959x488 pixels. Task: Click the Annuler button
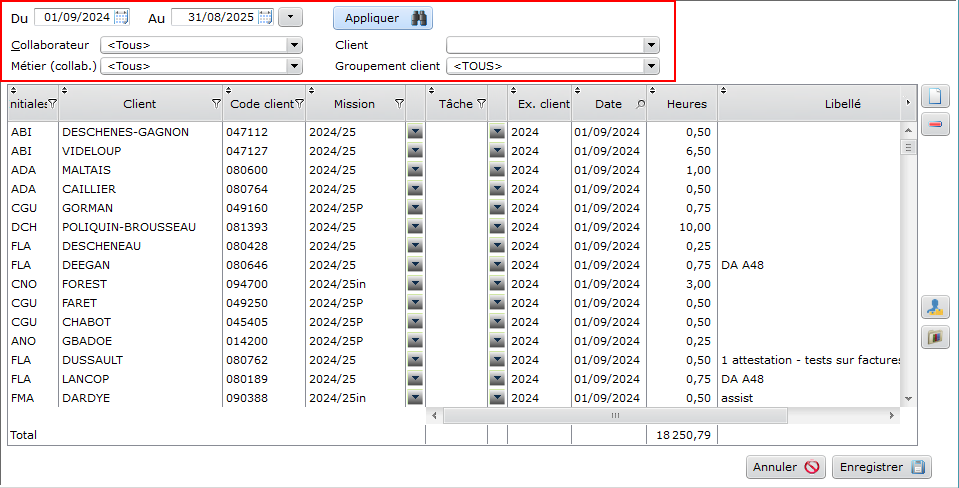pyautogui.click(x=786, y=467)
